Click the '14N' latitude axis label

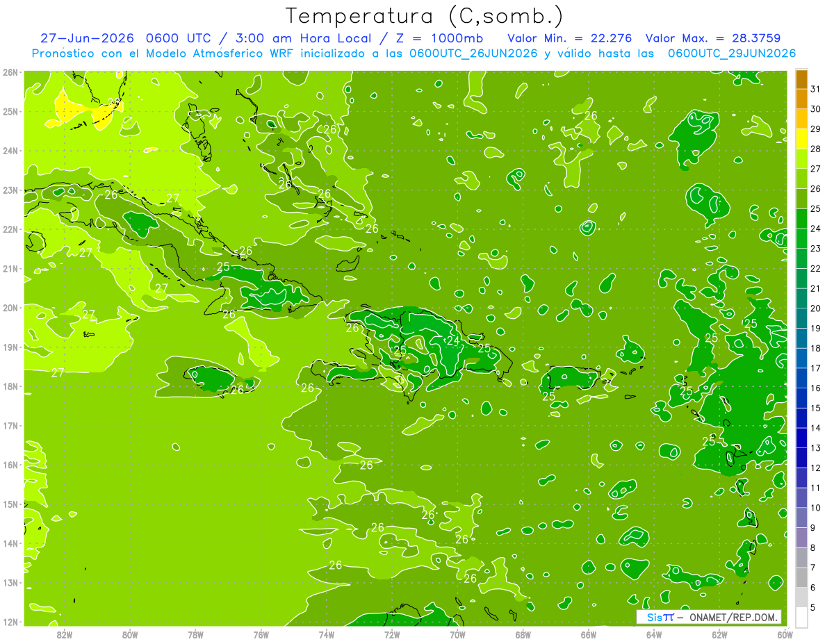[x=10, y=543]
